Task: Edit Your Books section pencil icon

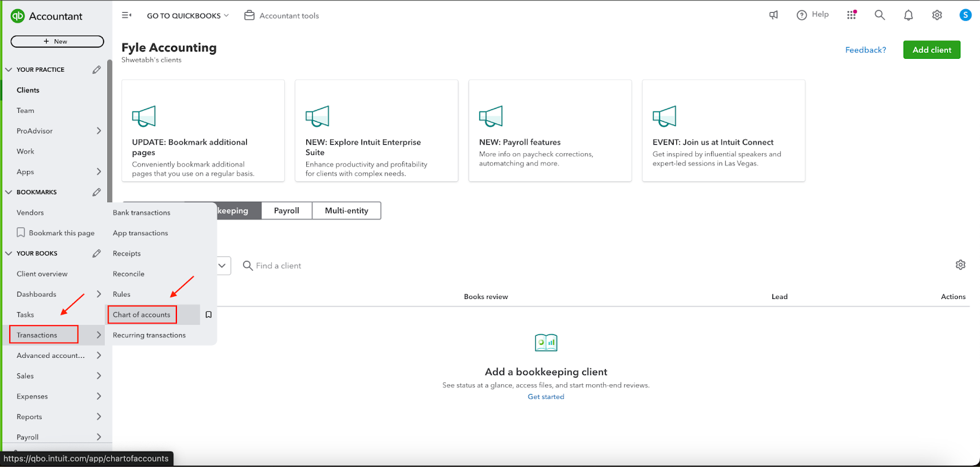Action: click(96, 254)
